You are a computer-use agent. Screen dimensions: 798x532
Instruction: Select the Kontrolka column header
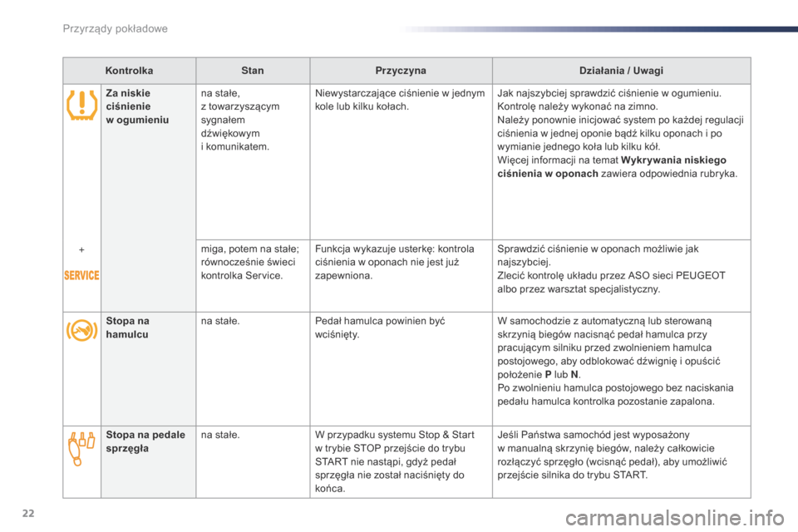(x=130, y=71)
